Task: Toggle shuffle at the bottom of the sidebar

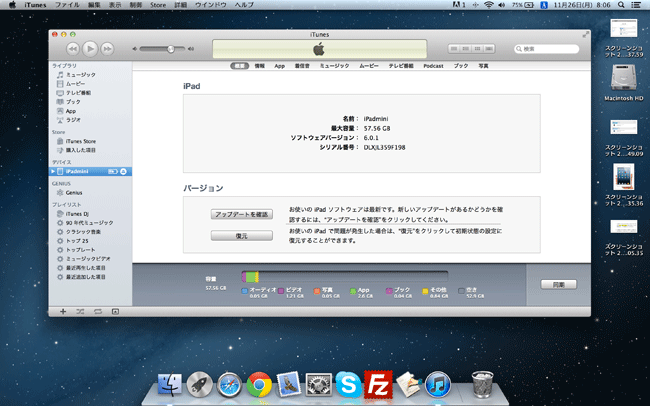Action: point(80,311)
